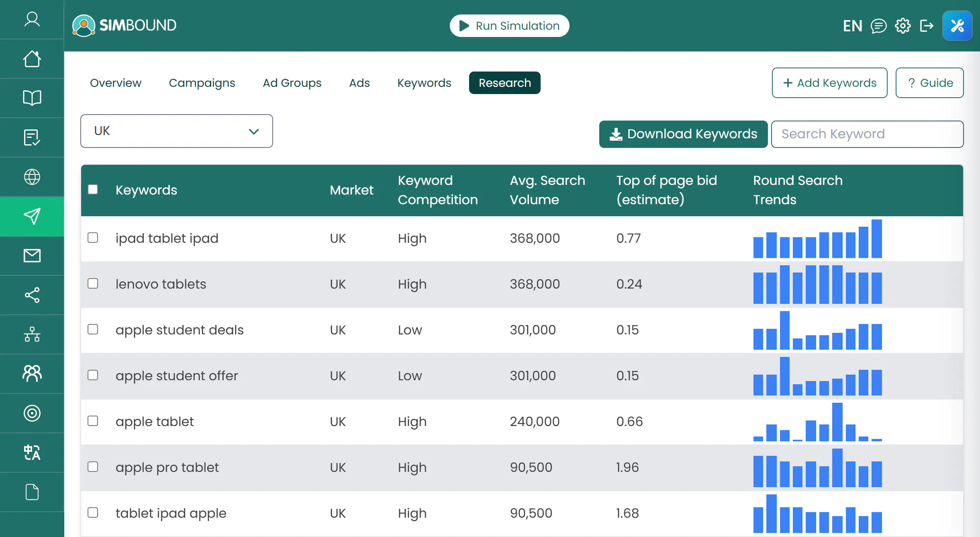Select the Research tab

[x=505, y=83]
